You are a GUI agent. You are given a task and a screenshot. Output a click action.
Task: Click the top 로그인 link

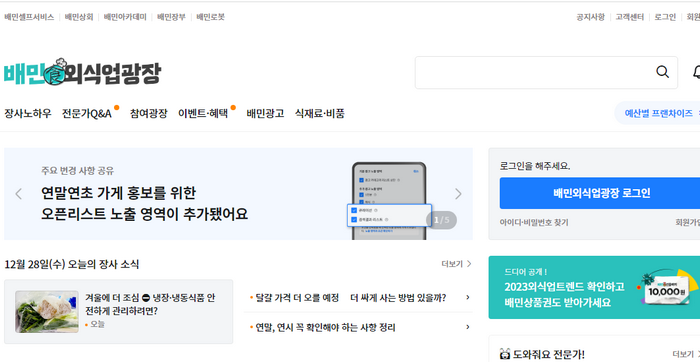pyautogui.click(x=665, y=17)
